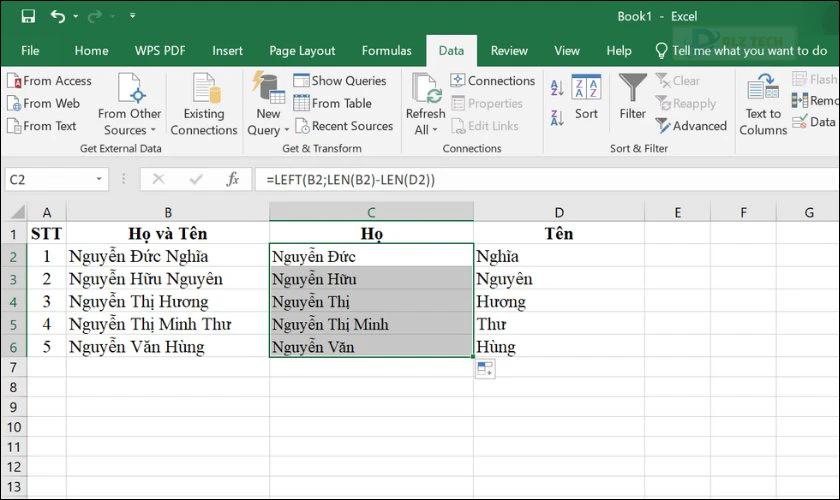Click Remove Duplicates
Viewport: 840px width, 500px height.
pyautogui.click(x=815, y=101)
